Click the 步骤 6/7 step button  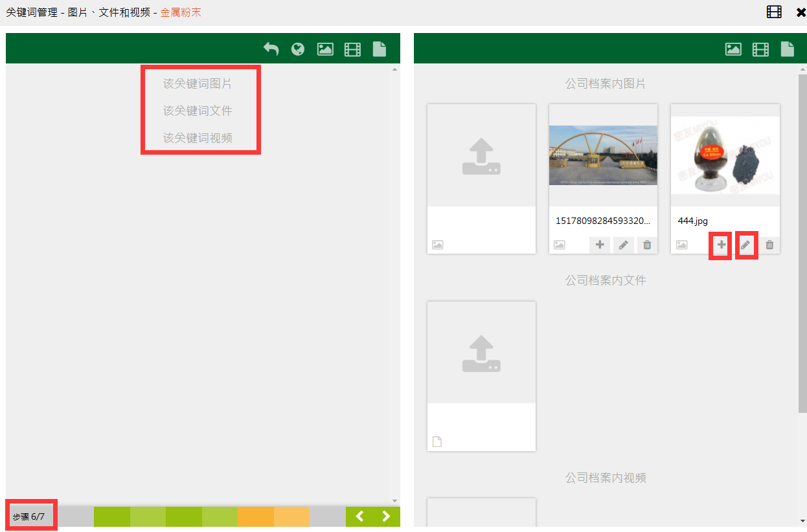(x=29, y=516)
